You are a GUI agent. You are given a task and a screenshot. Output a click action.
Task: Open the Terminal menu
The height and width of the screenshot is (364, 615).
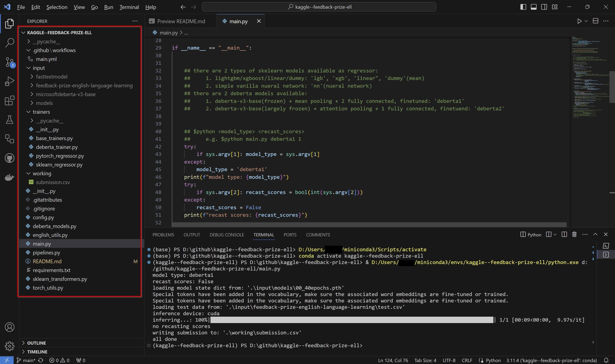click(129, 7)
